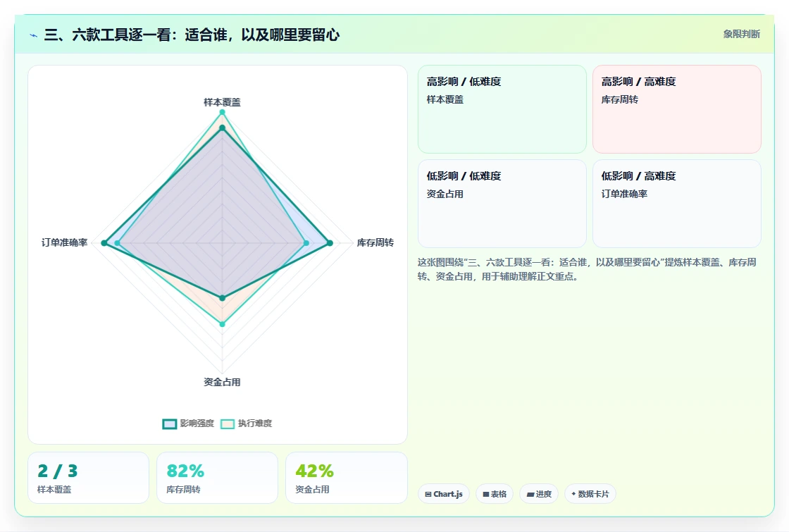Click the 影响强度 data point on 订单准确率 axis
789x532 pixels.
pyautogui.click(x=104, y=243)
